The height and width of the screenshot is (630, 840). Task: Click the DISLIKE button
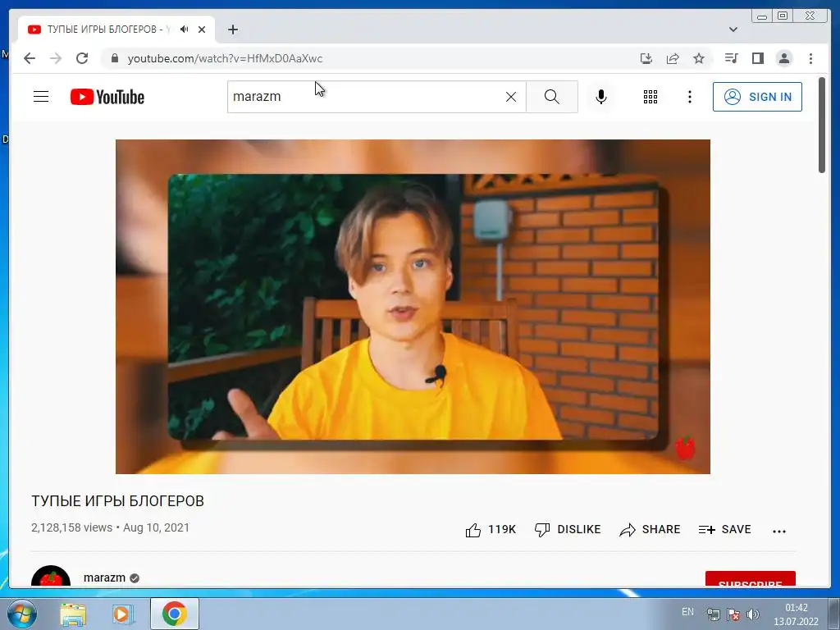pos(568,530)
